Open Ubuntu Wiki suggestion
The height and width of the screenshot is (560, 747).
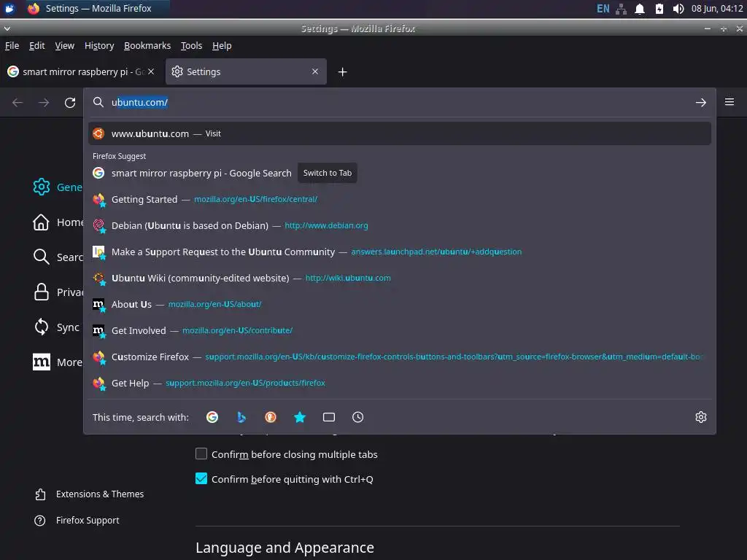[399, 278]
